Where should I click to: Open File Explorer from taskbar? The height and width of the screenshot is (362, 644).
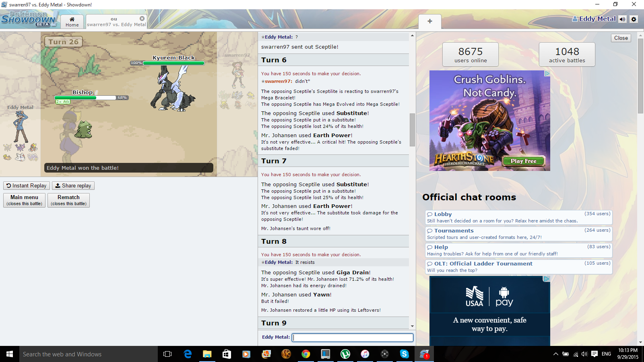(x=207, y=354)
